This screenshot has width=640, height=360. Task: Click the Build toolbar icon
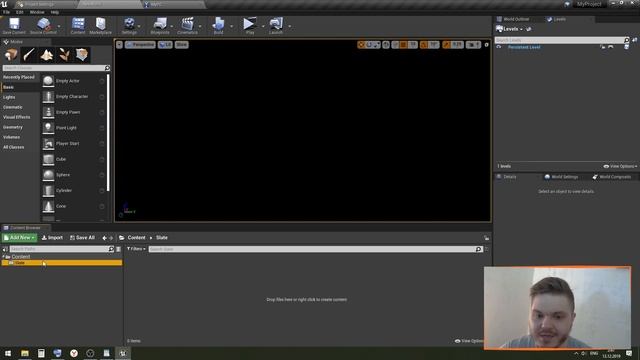(x=218, y=26)
